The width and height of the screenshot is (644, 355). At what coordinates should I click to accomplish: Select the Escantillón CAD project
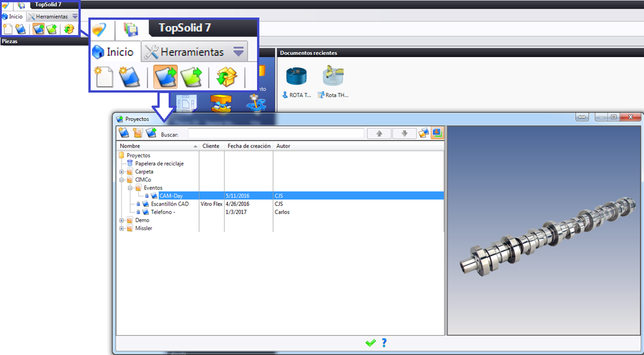[169, 204]
